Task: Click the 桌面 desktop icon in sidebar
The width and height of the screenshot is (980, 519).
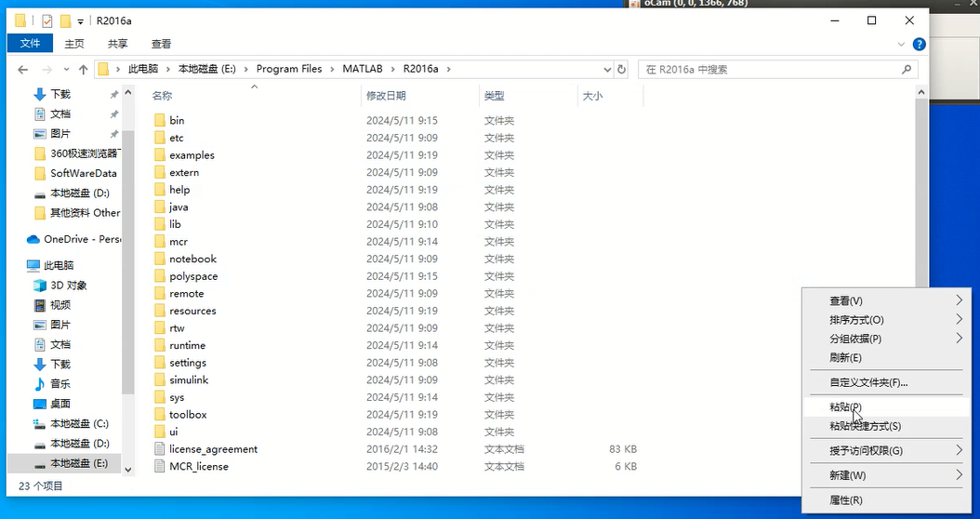Action: pos(40,404)
